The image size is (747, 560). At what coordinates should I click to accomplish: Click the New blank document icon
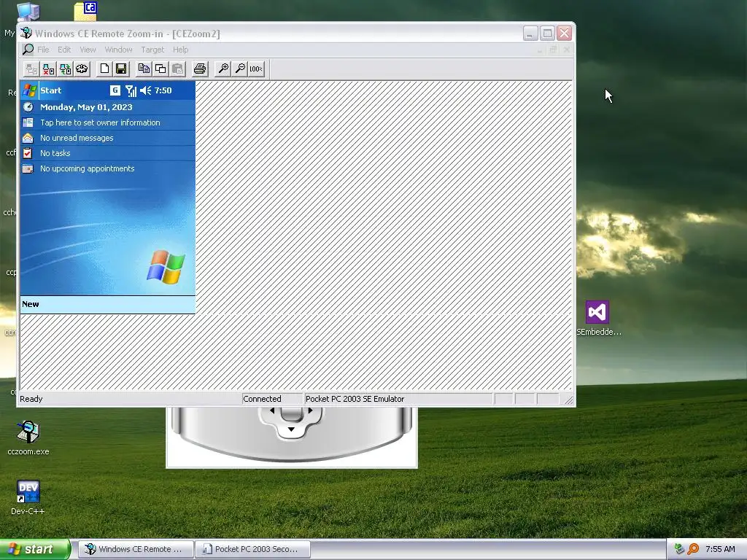[x=104, y=69]
